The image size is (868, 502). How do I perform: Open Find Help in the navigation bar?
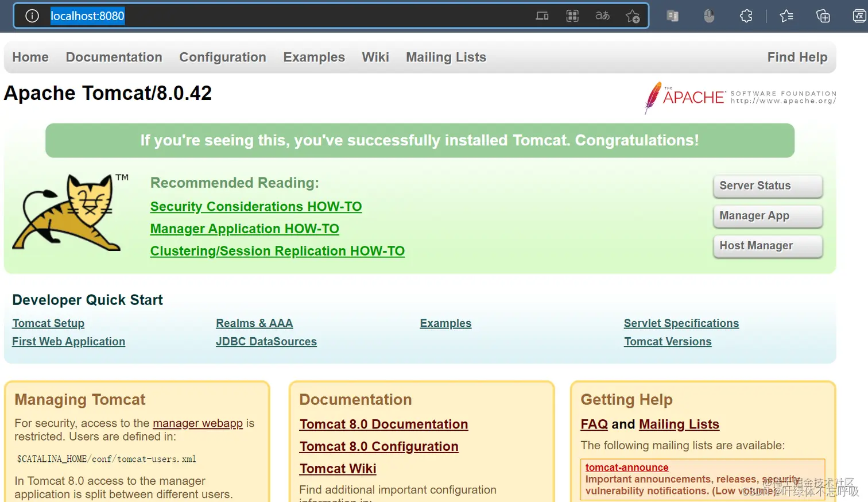(x=797, y=57)
